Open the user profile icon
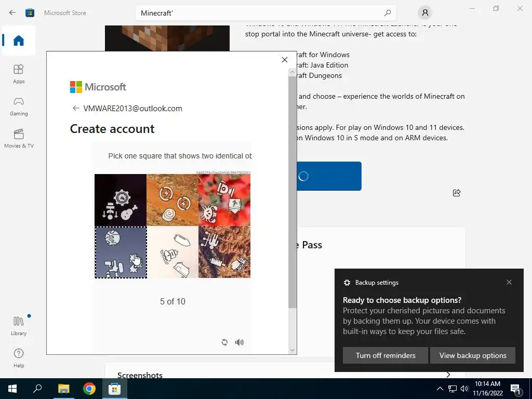The height and width of the screenshot is (399, 532). [425, 13]
